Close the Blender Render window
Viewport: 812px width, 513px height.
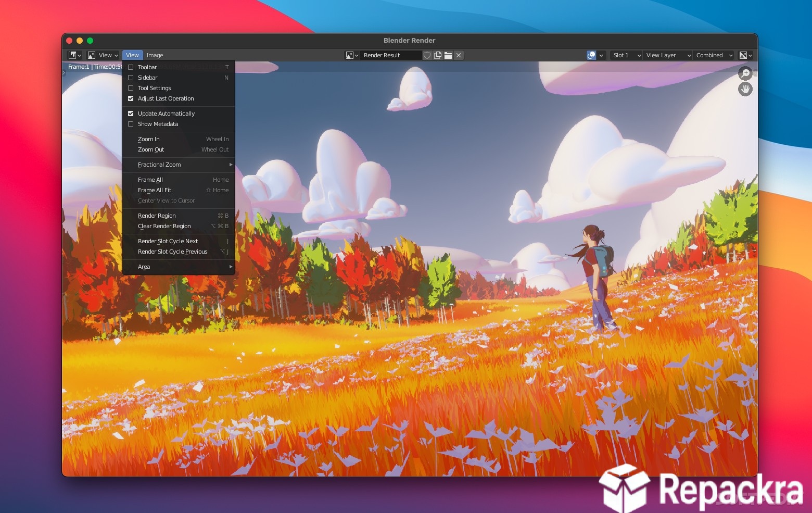click(69, 41)
